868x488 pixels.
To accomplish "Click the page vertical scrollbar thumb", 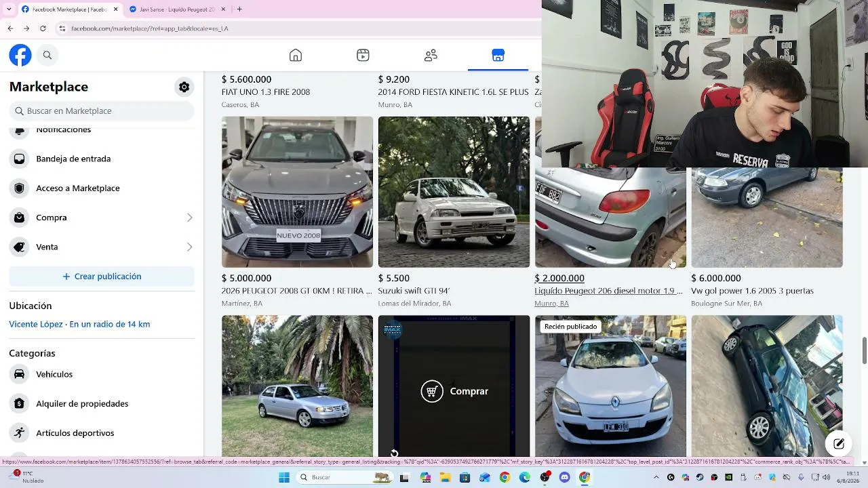I will (x=865, y=350).
